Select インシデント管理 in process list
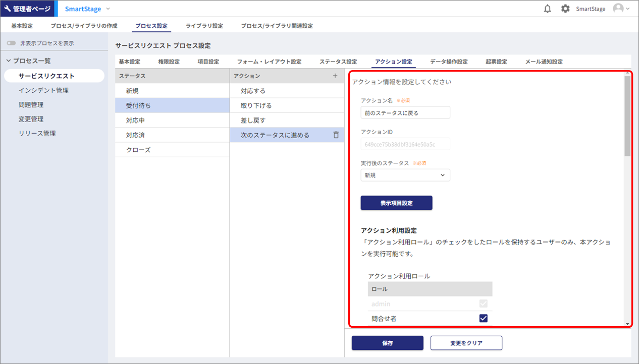Viewport: 639px width, 364px height. (43, 91)
